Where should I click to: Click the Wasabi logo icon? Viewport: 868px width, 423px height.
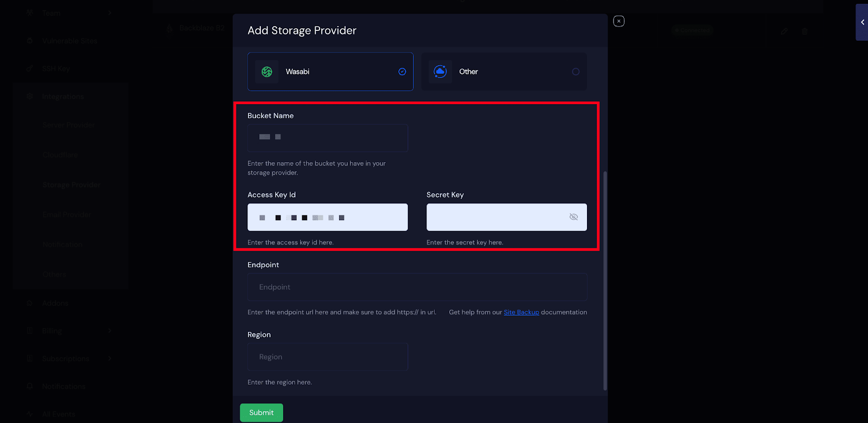[x=267, y=72]
